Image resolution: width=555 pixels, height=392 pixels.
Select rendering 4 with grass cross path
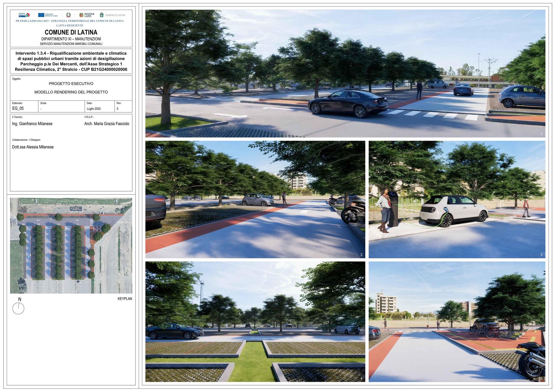point(255,322)
